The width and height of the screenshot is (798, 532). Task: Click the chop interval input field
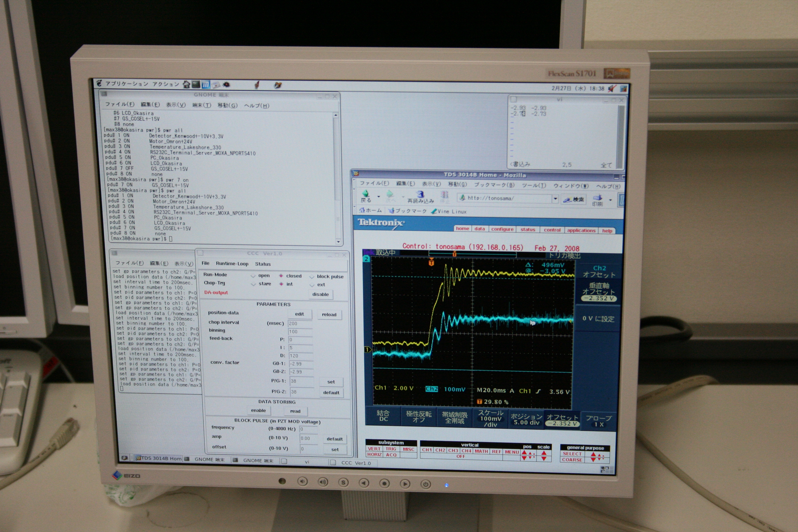300,323
